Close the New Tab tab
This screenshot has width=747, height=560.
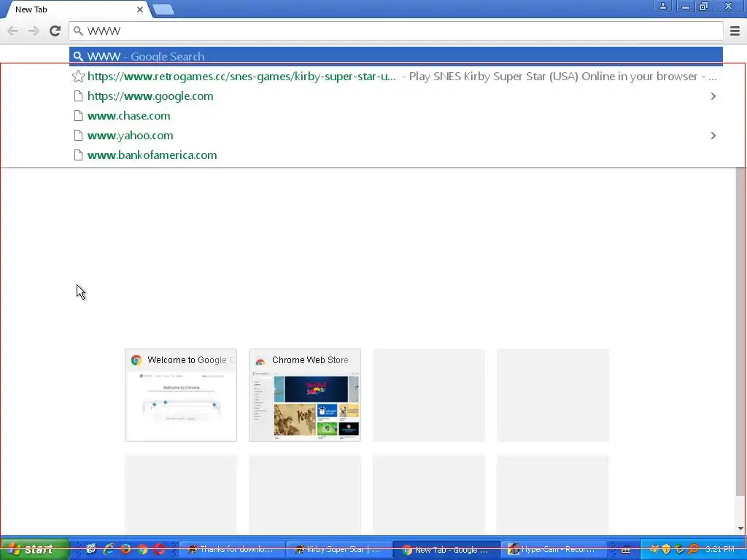(140, 9)
